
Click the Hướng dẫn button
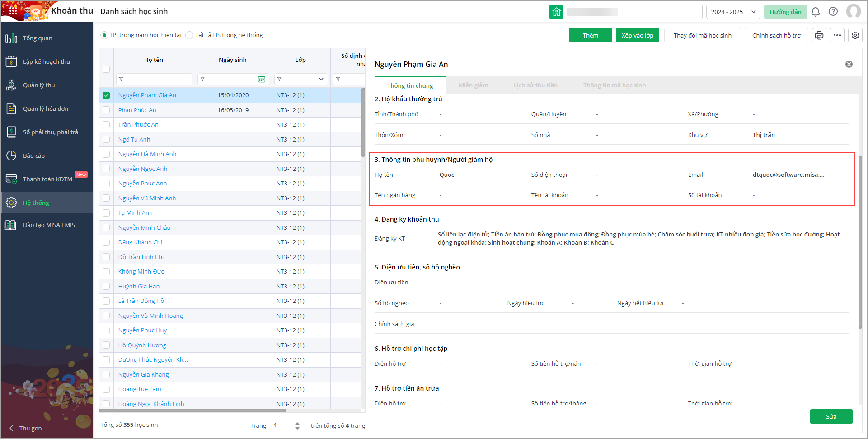pos(785,12)
